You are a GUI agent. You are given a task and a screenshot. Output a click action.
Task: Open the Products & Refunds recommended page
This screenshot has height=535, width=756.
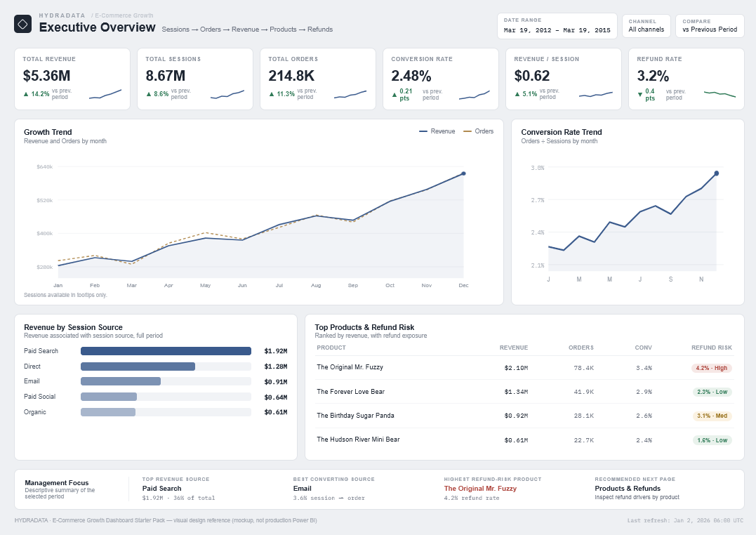click(628, 489)
